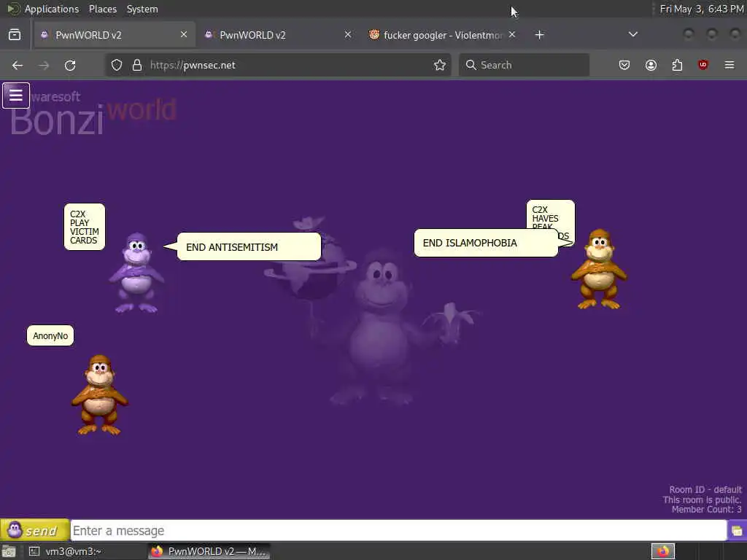747x560 pixels.
Task: Open the Pocket save icon
Action: pos(624,65)
